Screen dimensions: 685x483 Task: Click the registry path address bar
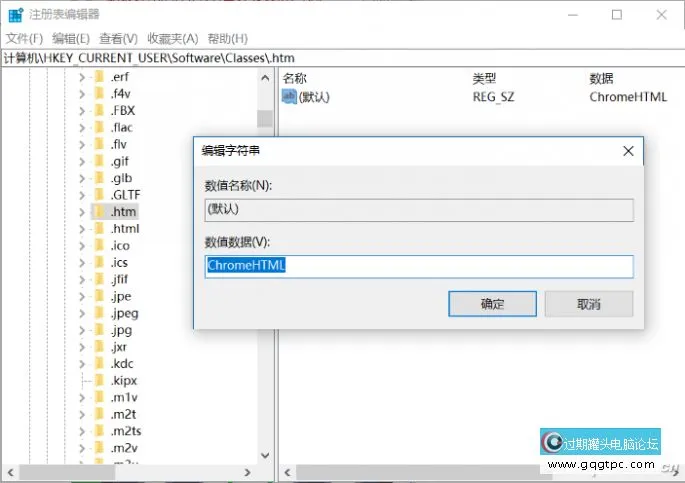(342, 58)
